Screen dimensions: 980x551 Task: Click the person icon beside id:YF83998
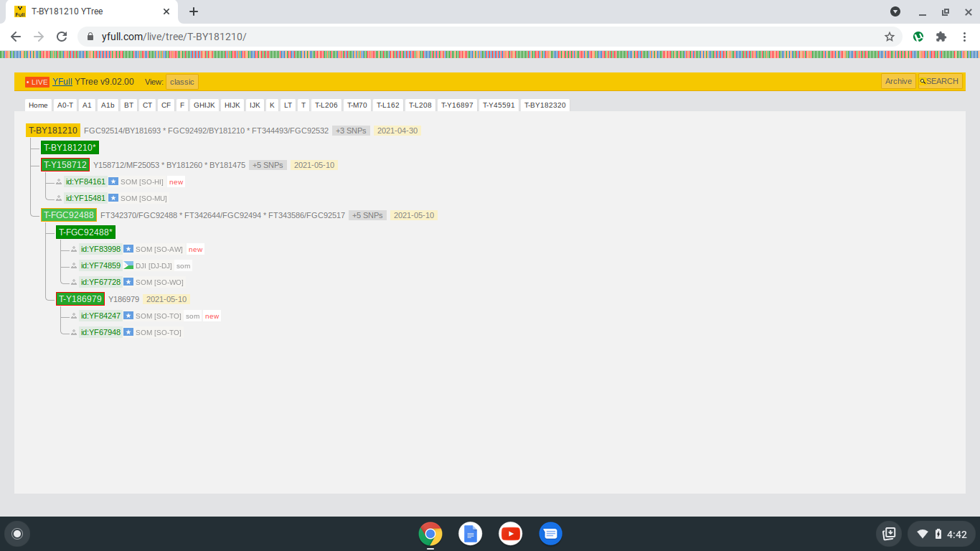pyautogui.click(x=74, y=249)
